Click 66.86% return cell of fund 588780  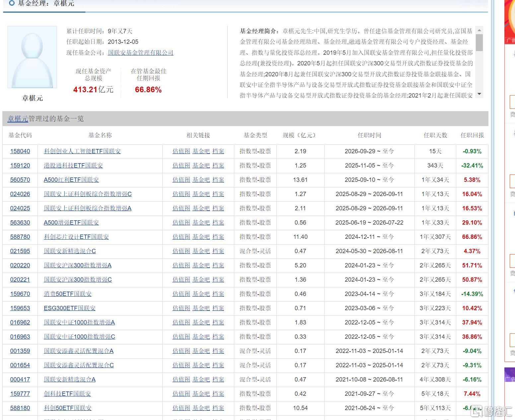tap(472, 237)
